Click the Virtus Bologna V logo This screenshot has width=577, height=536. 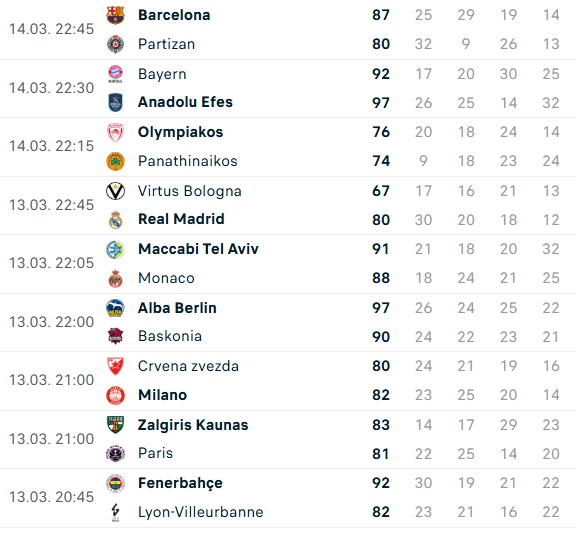click(115, 191)
